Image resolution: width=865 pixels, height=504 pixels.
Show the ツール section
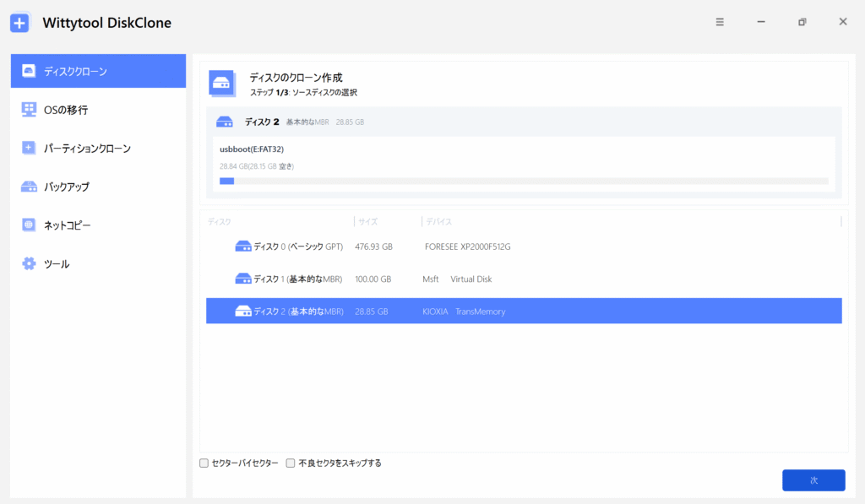98,263
